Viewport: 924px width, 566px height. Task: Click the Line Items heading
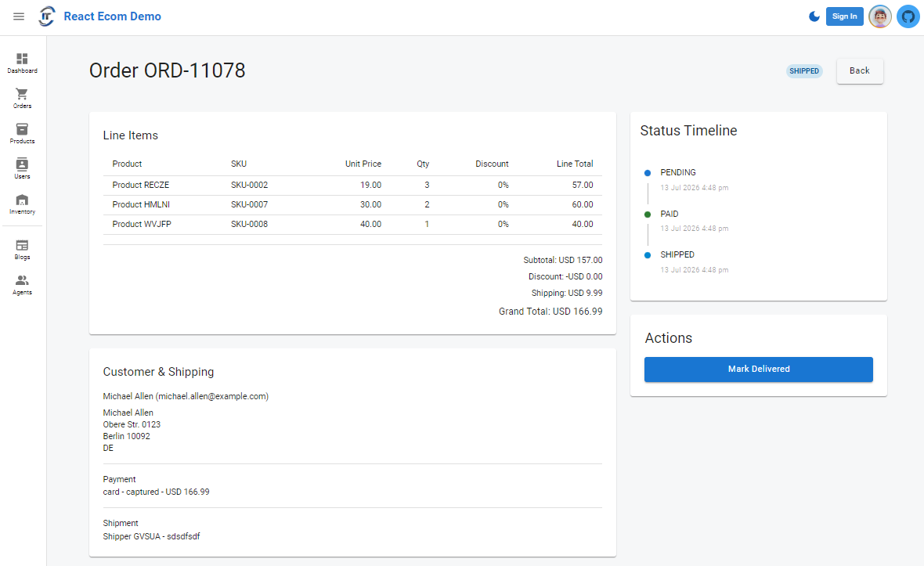click(x=130, y=135)
